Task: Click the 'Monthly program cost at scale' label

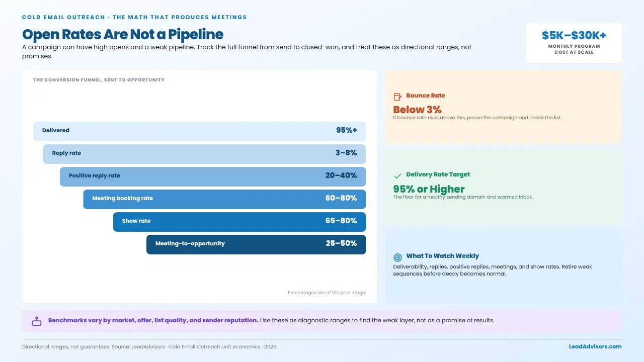Action: click(574, 49)
